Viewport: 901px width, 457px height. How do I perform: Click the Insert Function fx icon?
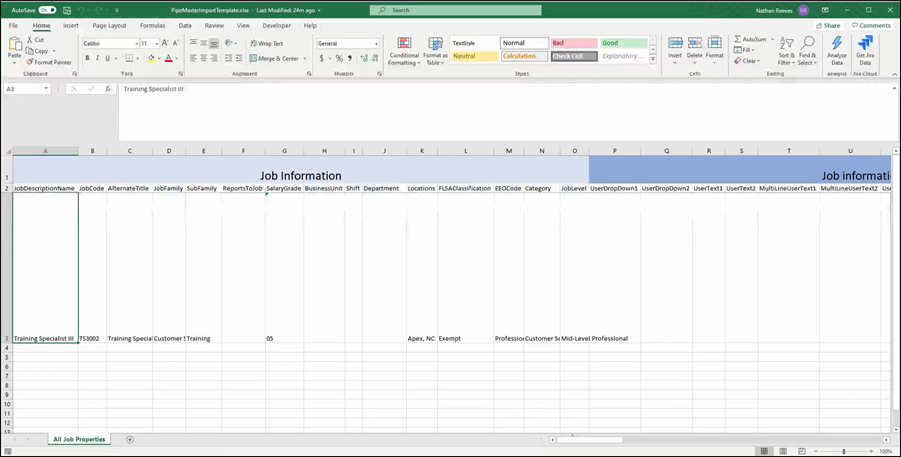pyautogui.click(x=107, y=89)
